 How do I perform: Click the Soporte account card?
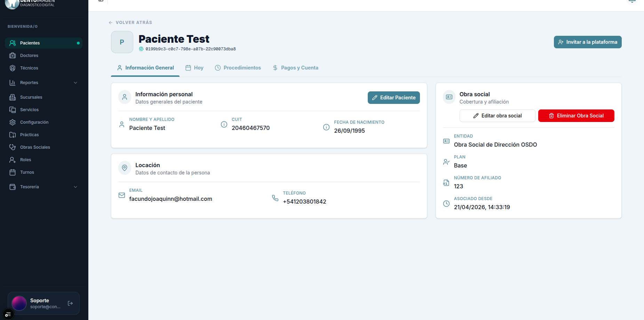click(x=43, y=303)
